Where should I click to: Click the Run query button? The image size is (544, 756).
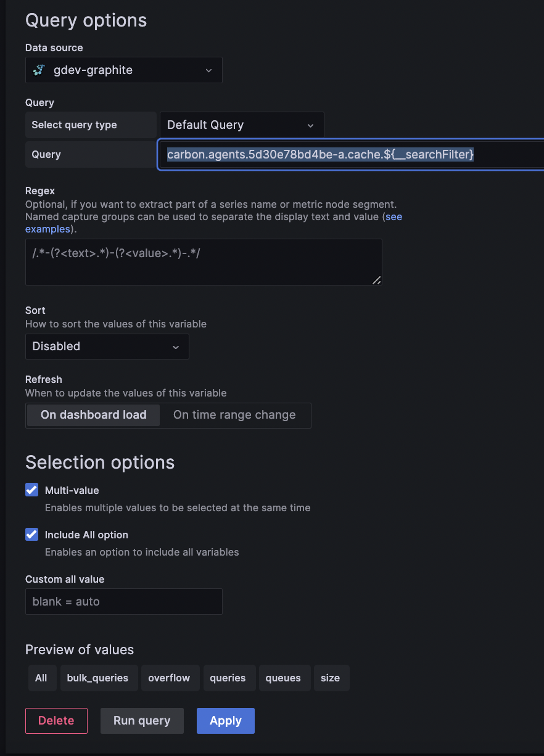coord(142,720)
